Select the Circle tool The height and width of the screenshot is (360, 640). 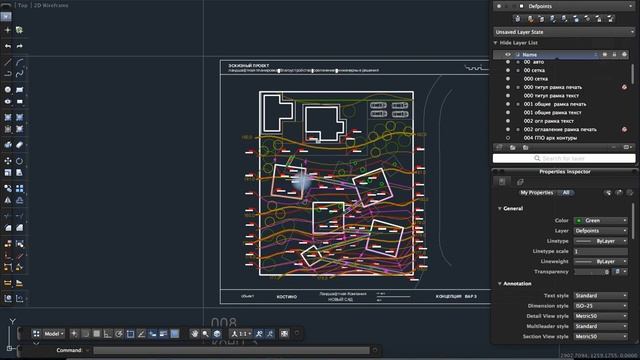[x=8, y=89]
